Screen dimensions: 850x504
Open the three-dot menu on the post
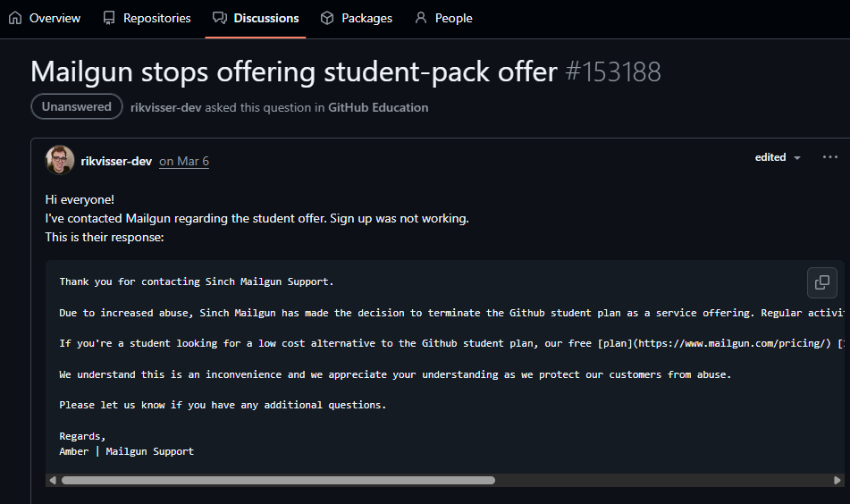(829, 157)
